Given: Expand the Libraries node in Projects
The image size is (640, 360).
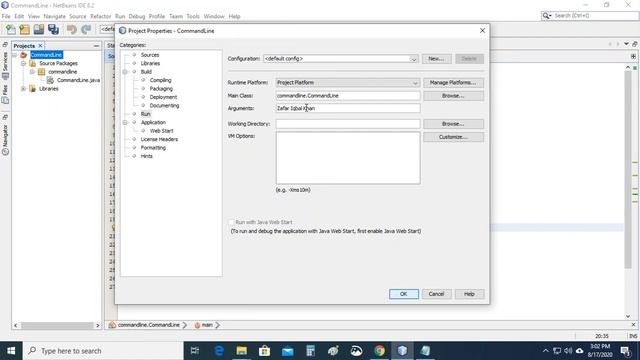Looking at the screenshot, I should point(23,89).
